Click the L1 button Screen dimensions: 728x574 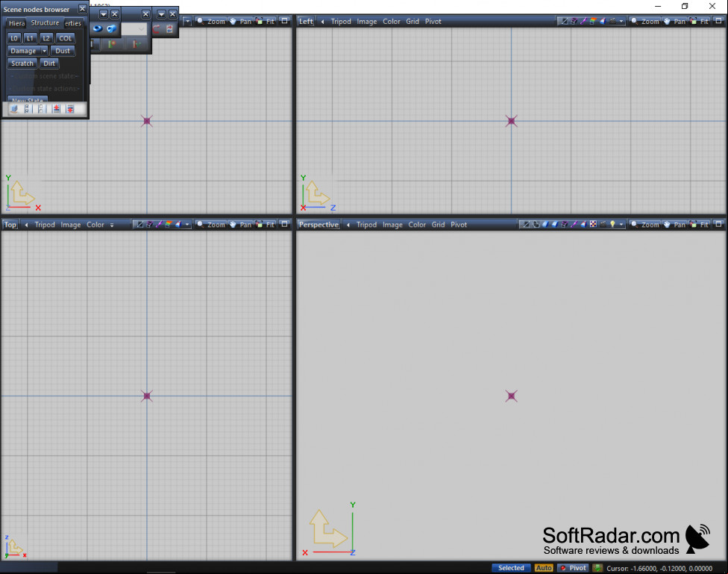pyautogui.click(x=30, y=38)
